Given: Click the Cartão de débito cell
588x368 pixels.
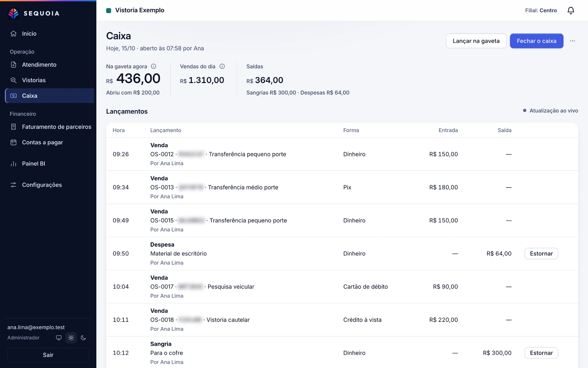Looking at the screenshot, I should pos(366,287).
